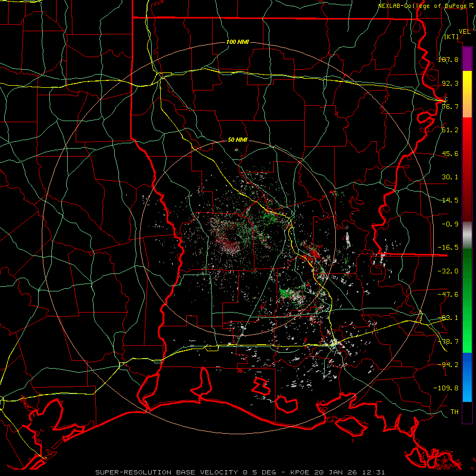
Task: Click the 50 NMI range ring label
Action: pos(237,140)
